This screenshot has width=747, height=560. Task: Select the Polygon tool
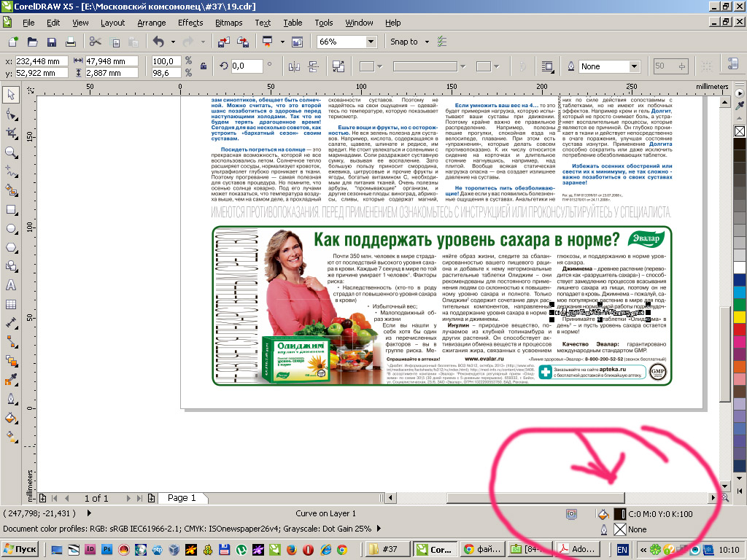[x=10, y=248]
